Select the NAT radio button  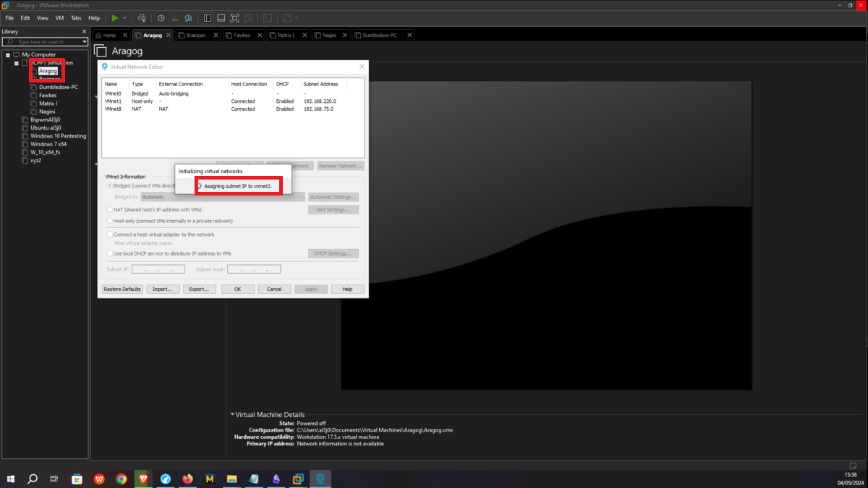(x=110, y=209)
